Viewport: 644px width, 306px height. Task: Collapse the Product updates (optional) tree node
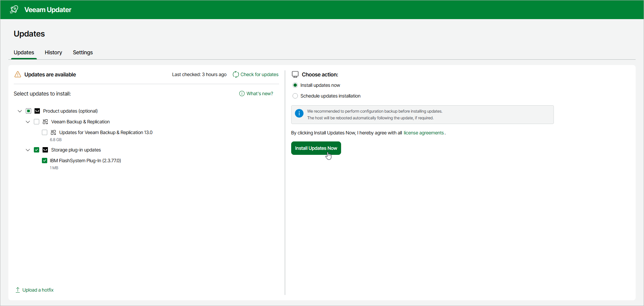tap(20, 111)
